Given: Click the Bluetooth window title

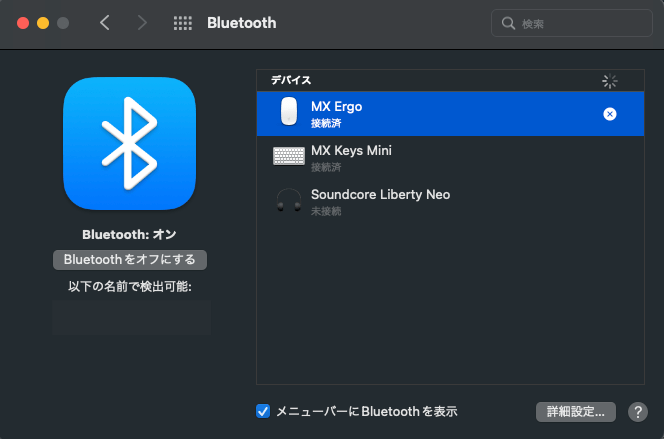Looking at the screenshot, I should tap(241, 23).
